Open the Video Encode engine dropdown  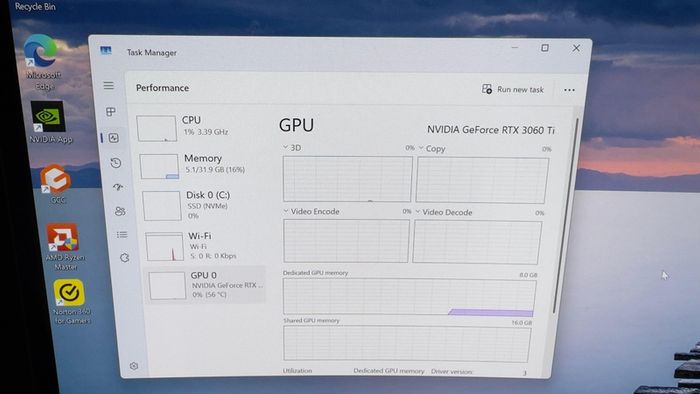pyautogui.click(x=311, y=212)
